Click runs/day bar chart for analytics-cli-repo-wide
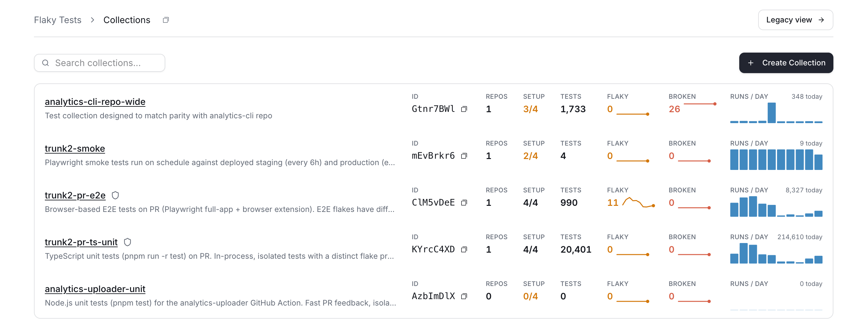This screenshot has height=336, width=868. click(x=776, y=113)
